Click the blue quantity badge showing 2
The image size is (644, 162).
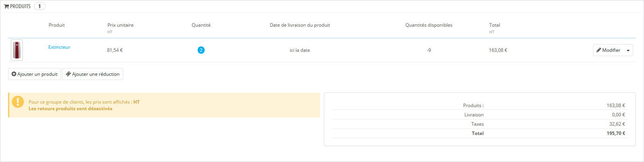(201, 50)
